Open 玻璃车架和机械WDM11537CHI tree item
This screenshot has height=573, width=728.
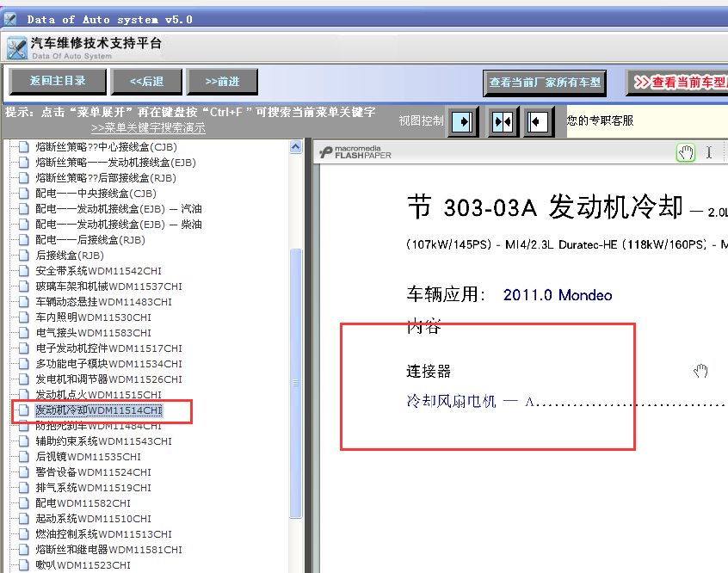108,286
